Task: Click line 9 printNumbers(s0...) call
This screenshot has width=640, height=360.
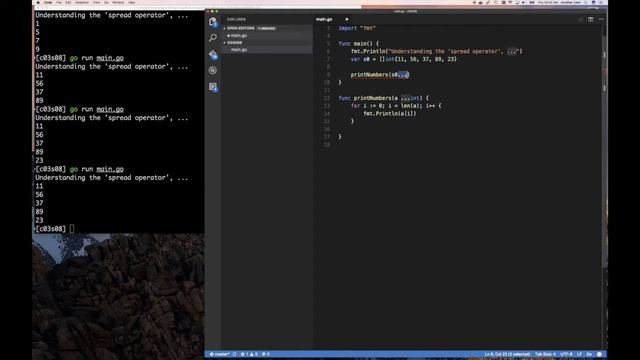Action: coord(380,75)
